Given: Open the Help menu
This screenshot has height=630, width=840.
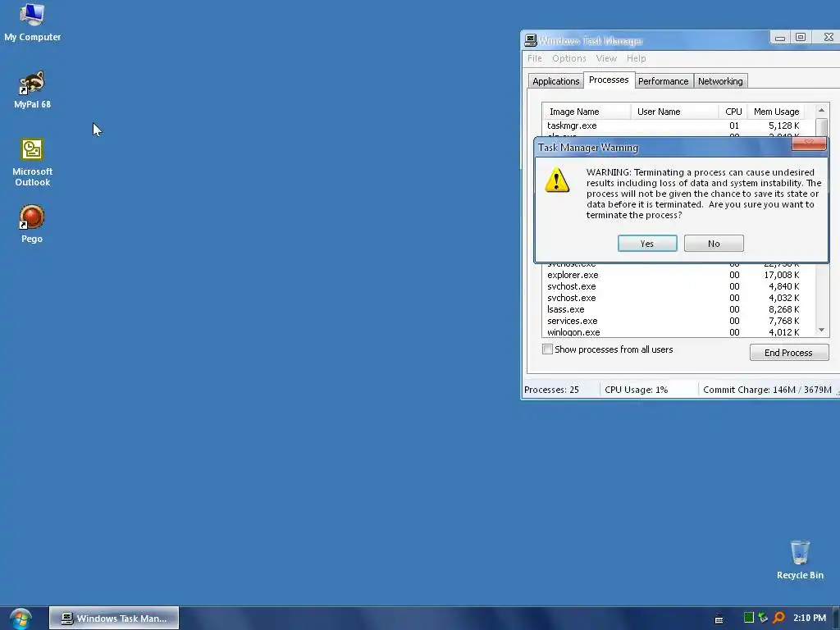Looking at the screenshot, I should pyautogui.click(x=637, y=58).
